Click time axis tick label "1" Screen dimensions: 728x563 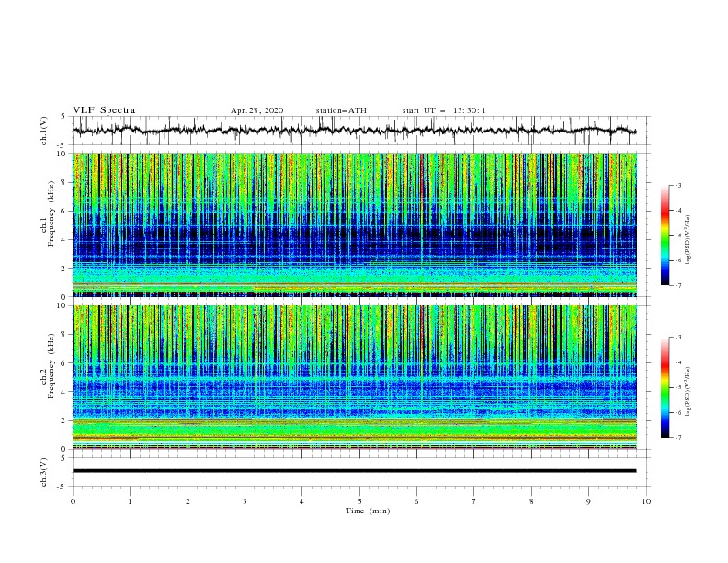(130, 501)
